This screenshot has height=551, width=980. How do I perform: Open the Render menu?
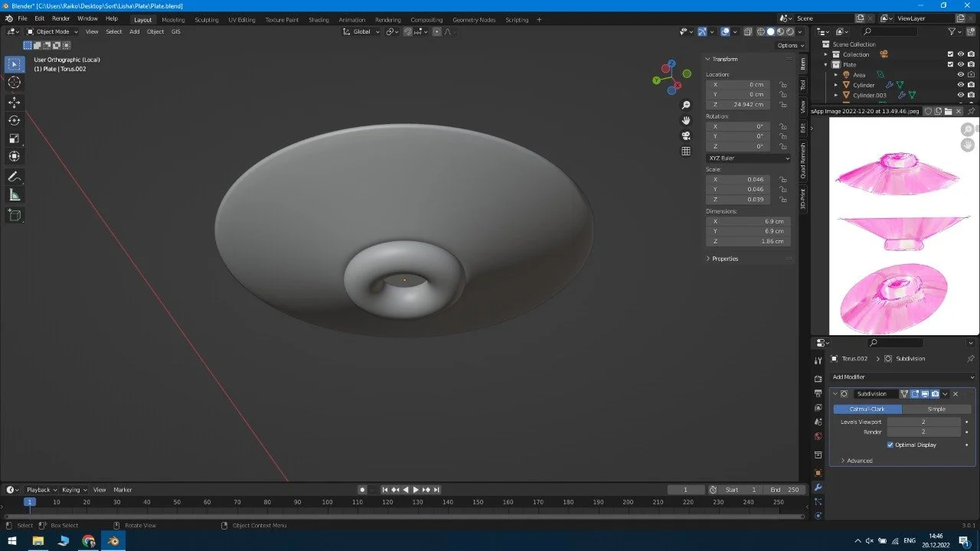tap(61, 18)
